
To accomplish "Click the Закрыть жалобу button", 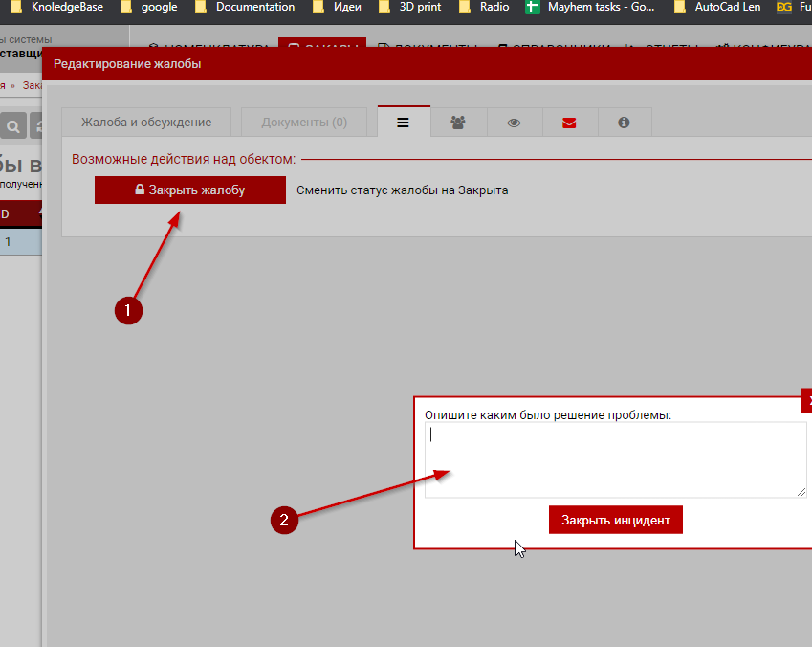I will (189, 190).
